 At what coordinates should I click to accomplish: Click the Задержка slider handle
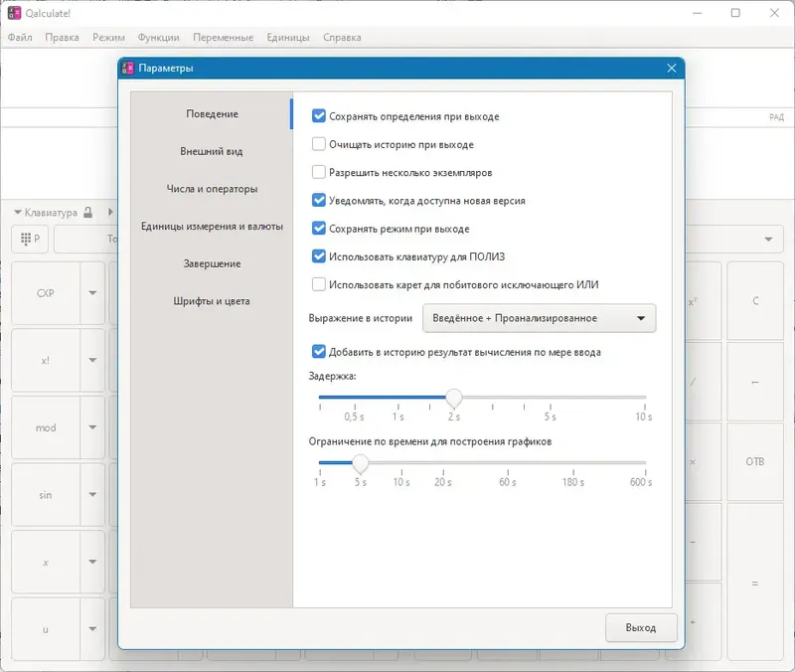(x=454, y=398)
